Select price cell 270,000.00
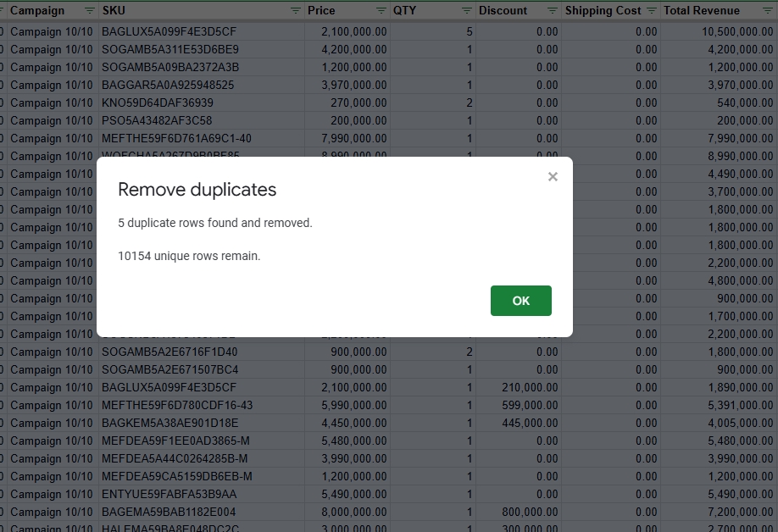 point(347,103)
